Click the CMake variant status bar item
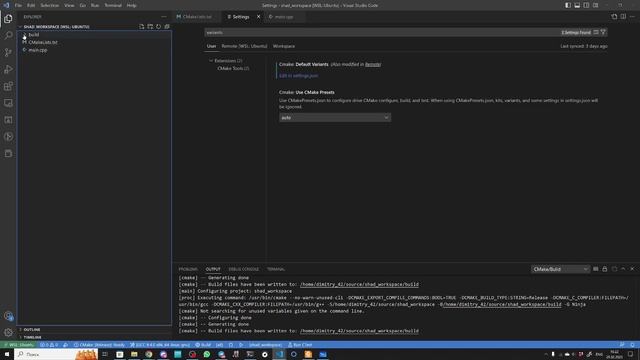 [x=99, y=345]
